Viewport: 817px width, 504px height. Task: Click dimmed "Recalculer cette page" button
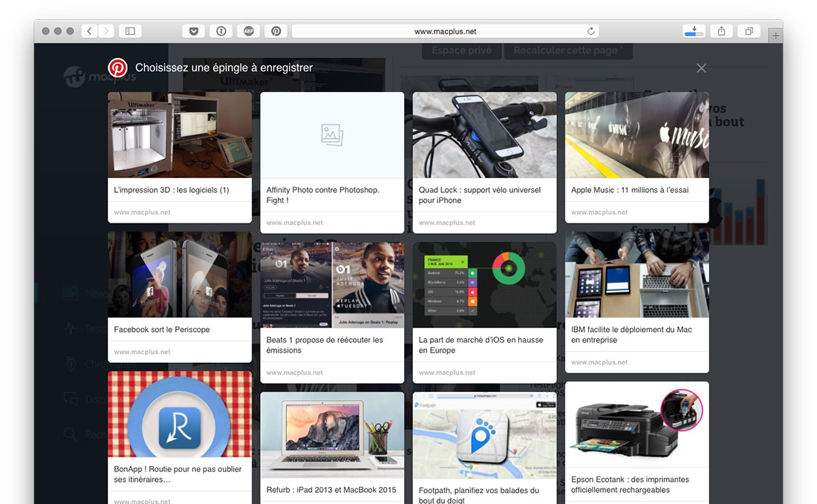coord(568,50)
